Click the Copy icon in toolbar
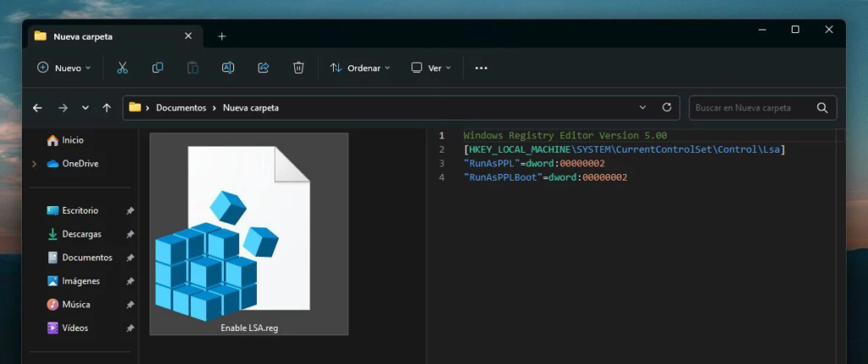Screen dimensions: 868x364 (x=158, y=68)
